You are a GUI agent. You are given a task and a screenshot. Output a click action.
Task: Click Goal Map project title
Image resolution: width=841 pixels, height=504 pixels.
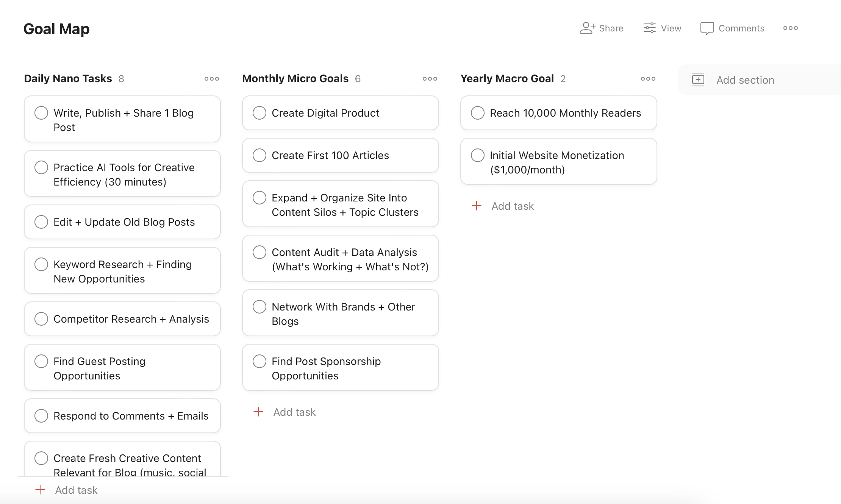pyautogui.click(x=56, y=29)
